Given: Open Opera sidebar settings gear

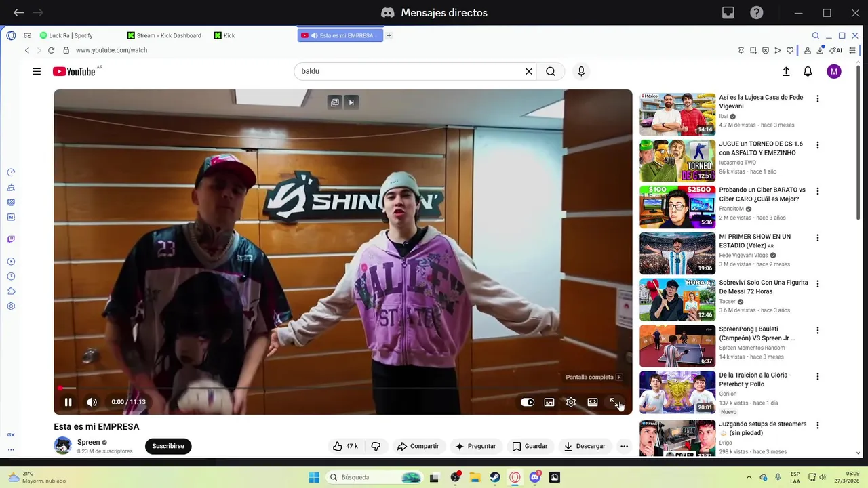Looking at the screenshot, I should click(x=11, y=306).
